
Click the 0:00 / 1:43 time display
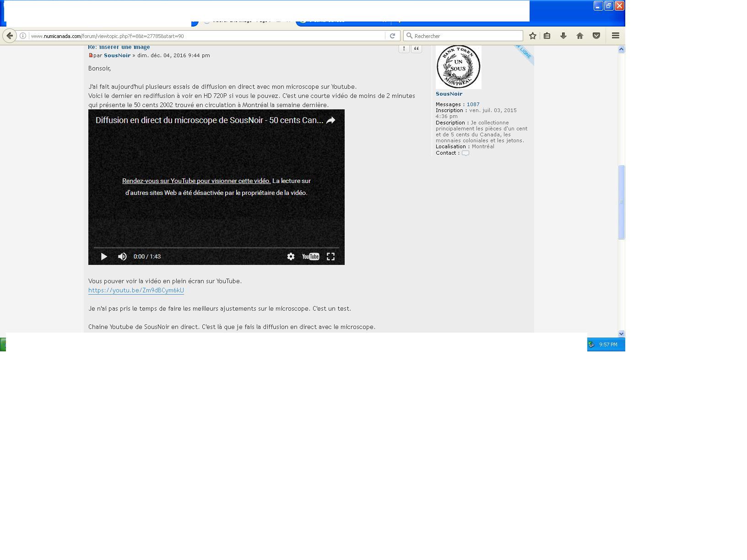point(147,257)
